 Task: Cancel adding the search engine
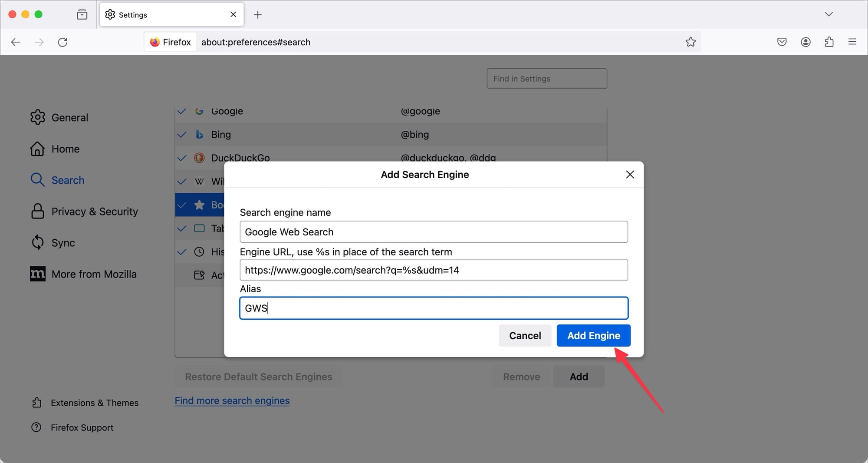click(525, 336)
